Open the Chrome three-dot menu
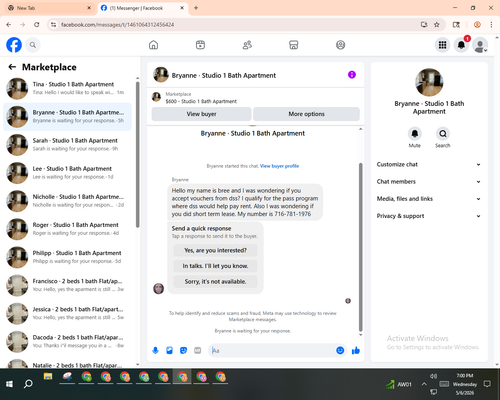This screenshot has height=400, width=500. point(491,25)
